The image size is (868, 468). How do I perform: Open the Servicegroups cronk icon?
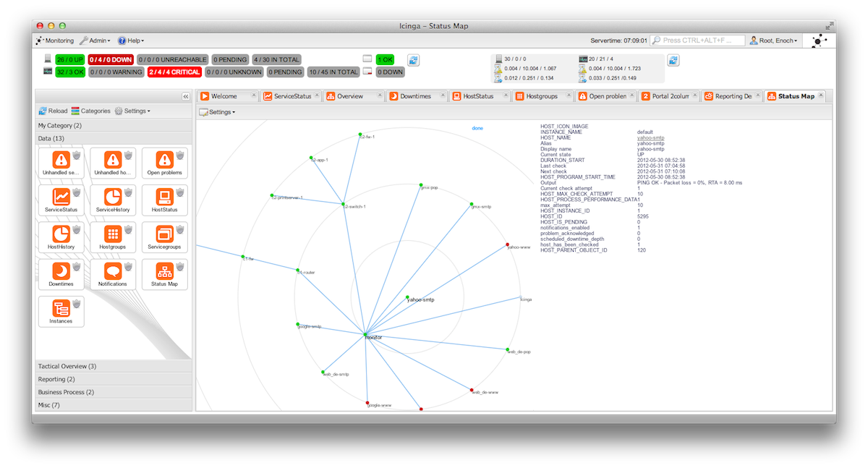coord(164,234)
